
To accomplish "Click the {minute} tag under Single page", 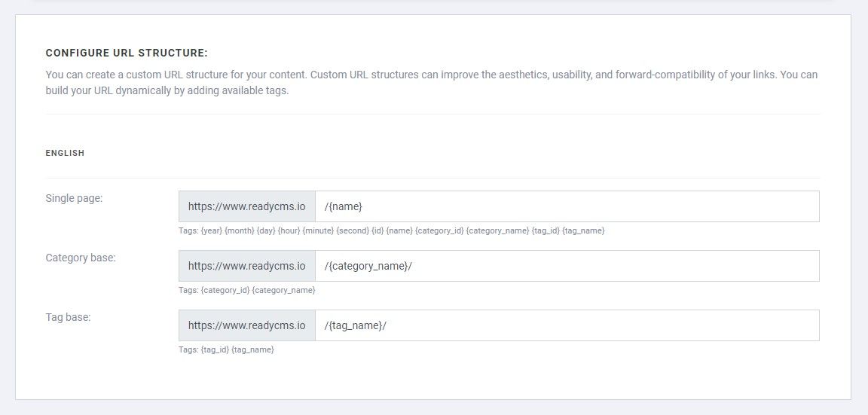I will tap(318, 230).
